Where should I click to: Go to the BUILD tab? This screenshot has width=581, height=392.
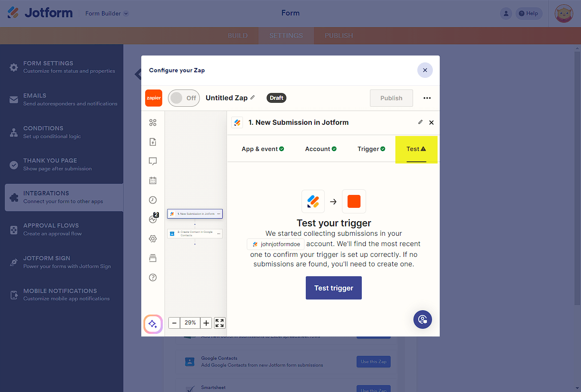(238, 36)
